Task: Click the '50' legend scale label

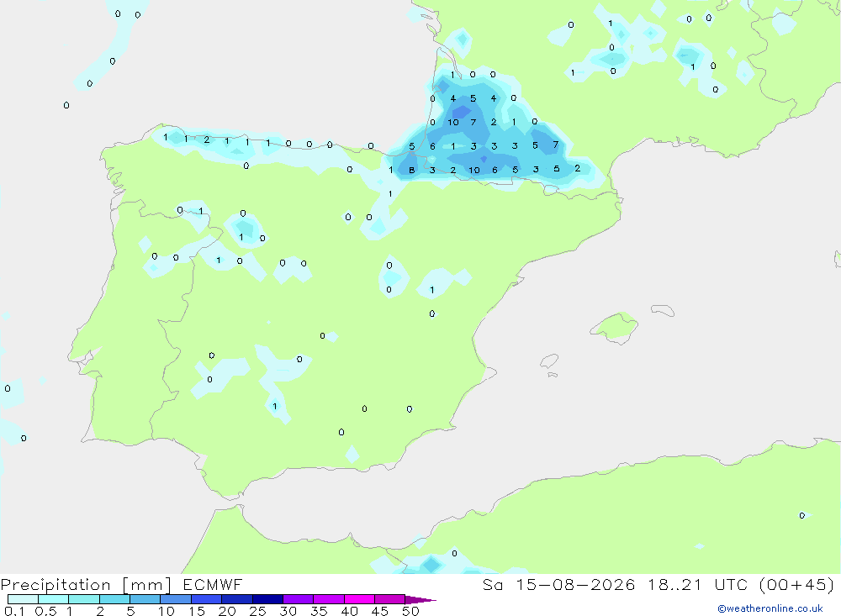Action: tap(410, 611)
